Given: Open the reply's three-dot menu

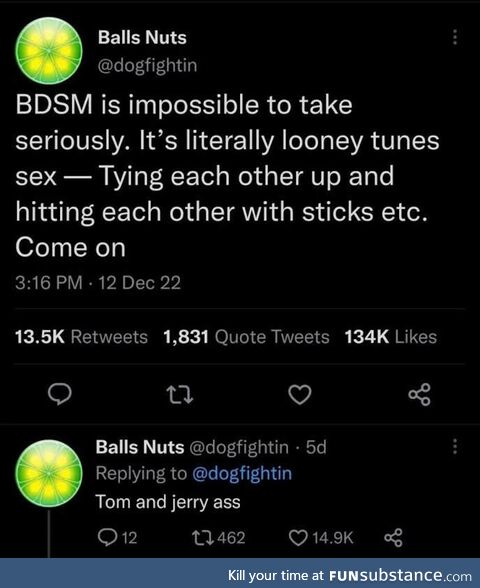Looking at the screenshot, I should pyautogui.click(x=455, y=446).
